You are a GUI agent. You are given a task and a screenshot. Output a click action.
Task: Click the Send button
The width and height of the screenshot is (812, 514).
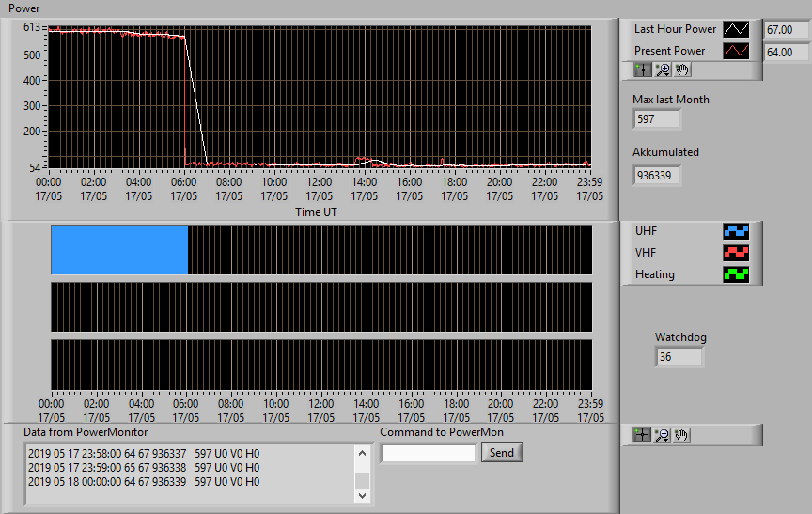click(x=502, y=452)
